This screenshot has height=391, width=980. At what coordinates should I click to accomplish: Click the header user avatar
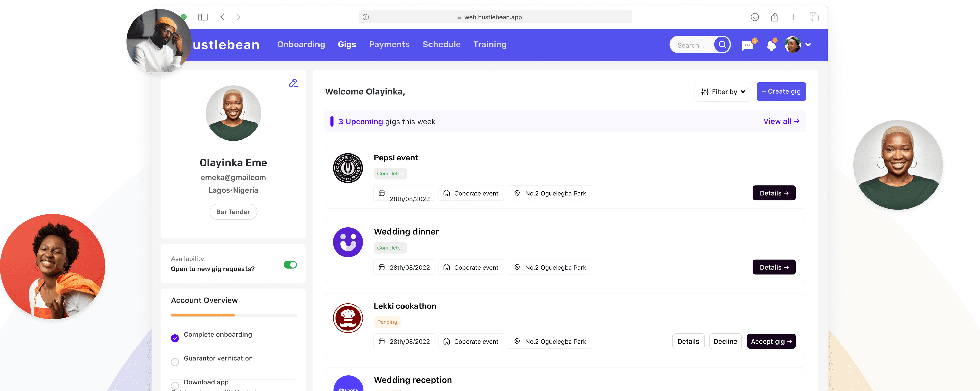[793, 44]
